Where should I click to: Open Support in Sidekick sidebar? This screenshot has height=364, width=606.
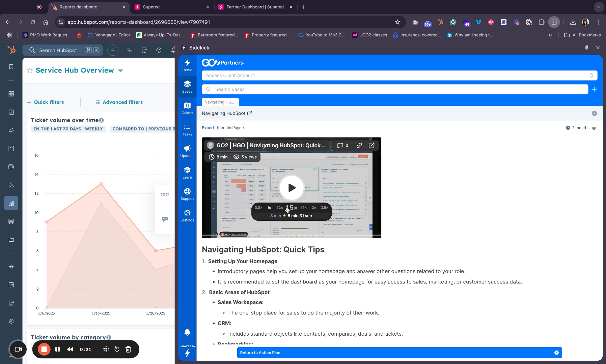tap(187, 194)
